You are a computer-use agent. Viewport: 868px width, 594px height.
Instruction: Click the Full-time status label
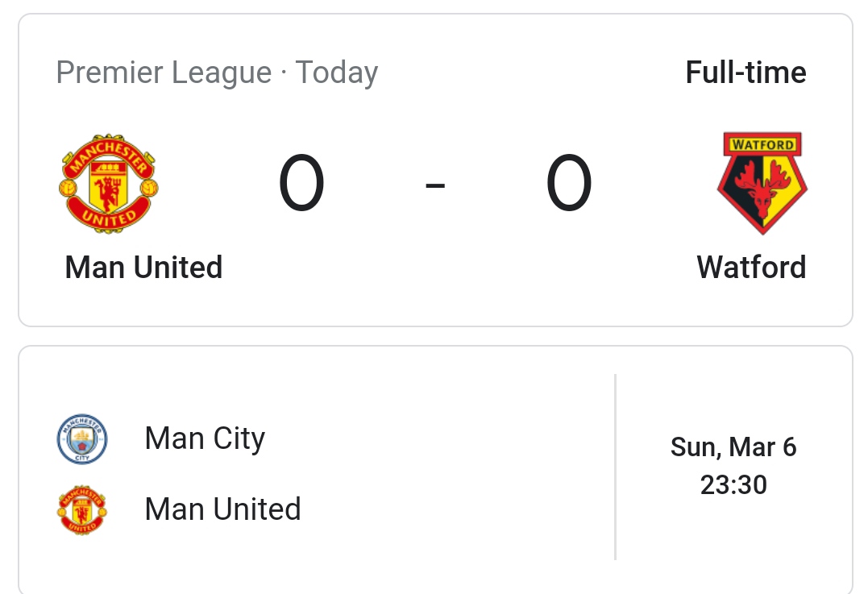pyautogui.click(x=745, y=73)
